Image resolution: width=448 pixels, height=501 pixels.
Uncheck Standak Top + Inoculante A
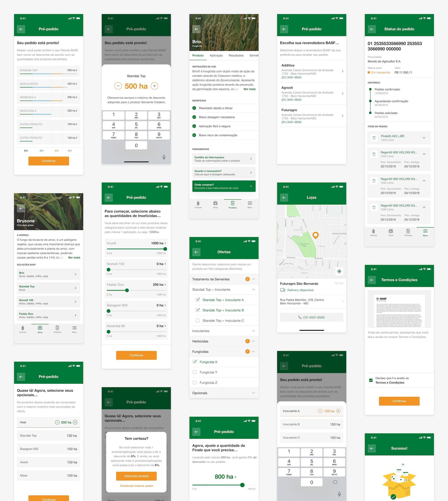pos(197,300)
